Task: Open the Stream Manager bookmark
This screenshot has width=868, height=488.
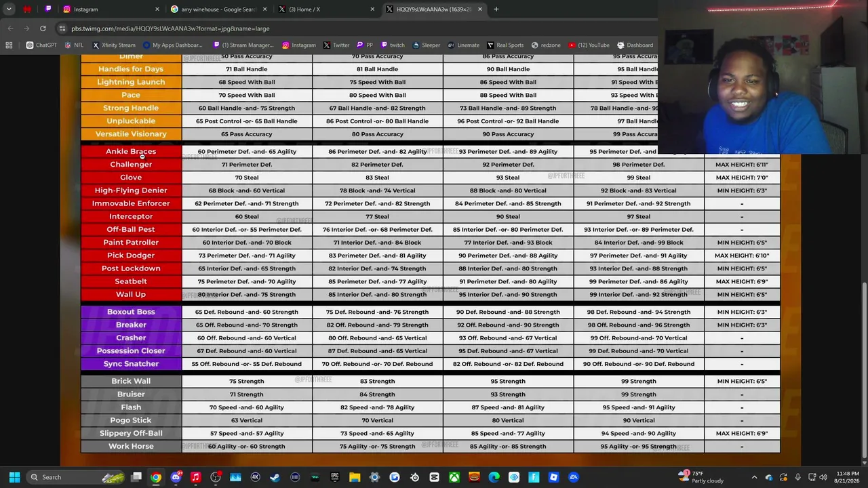Action: coord(243,45)
